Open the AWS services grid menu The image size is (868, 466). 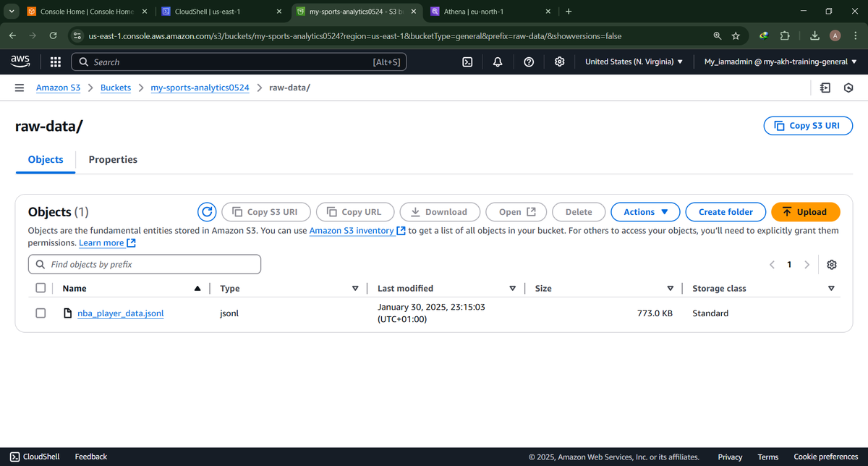[x=56, y=62]
